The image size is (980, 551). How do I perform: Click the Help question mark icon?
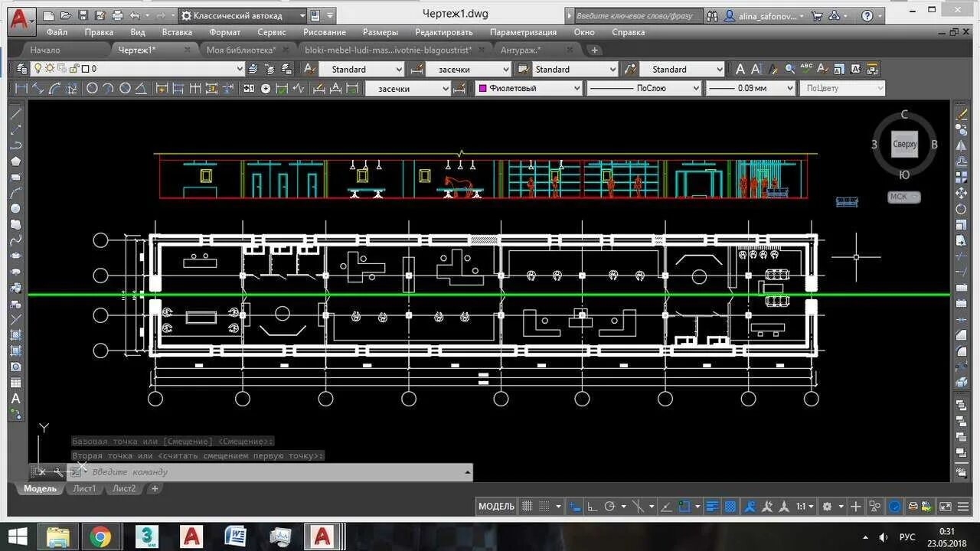pos(867,15)
